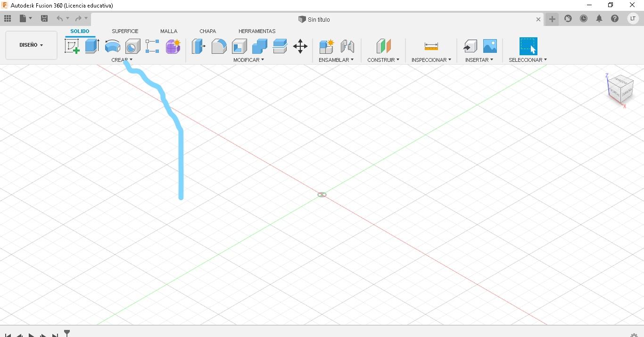Select the Combine tool
Viewport: 644px width, 337px height.
(x=259, y=46)
